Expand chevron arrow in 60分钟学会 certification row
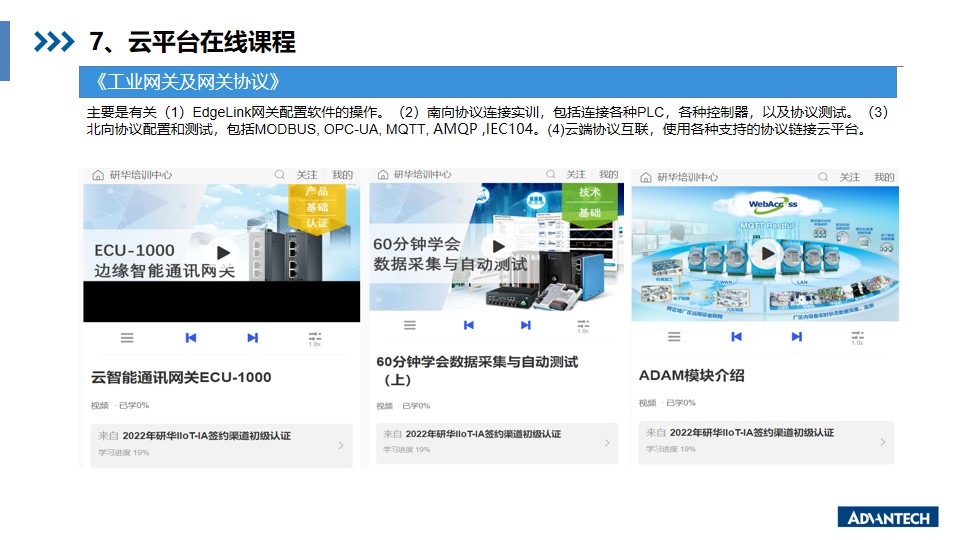This screenshot has width=960, height=540. tap(607, 443)
